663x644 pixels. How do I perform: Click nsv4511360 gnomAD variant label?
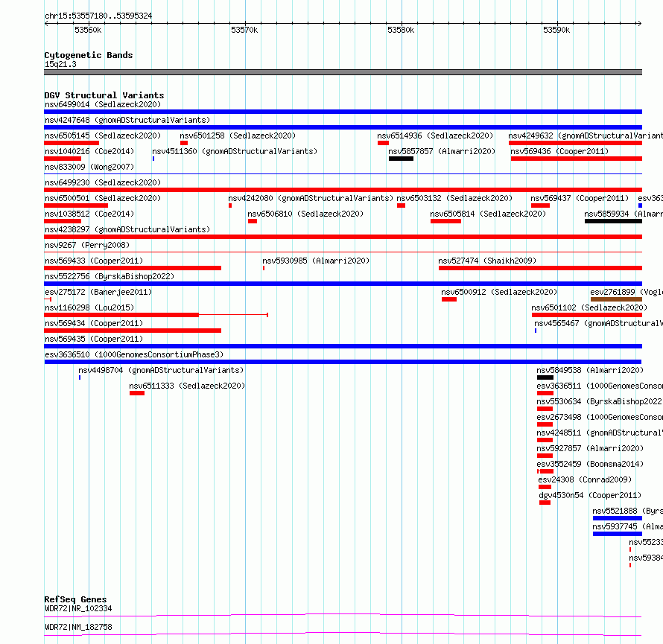tap(235, 151)
